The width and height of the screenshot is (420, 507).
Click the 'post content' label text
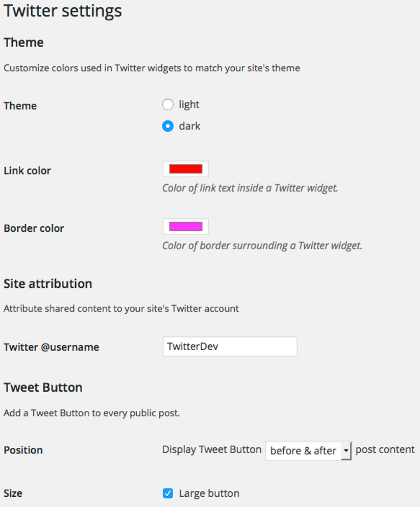point(385,449)
